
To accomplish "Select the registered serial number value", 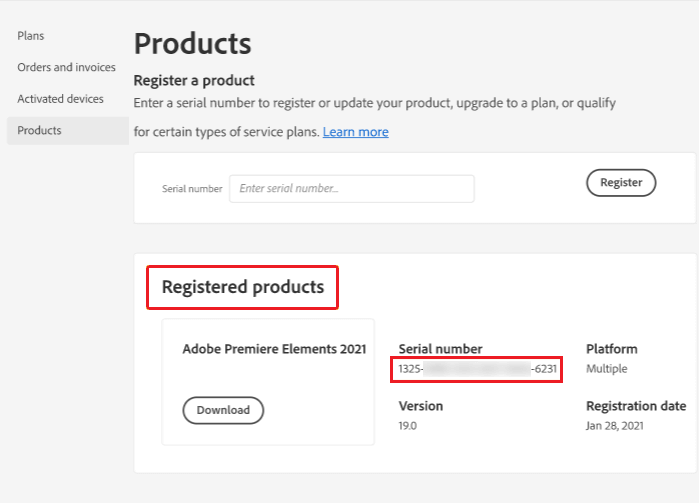I will (478, 369).
